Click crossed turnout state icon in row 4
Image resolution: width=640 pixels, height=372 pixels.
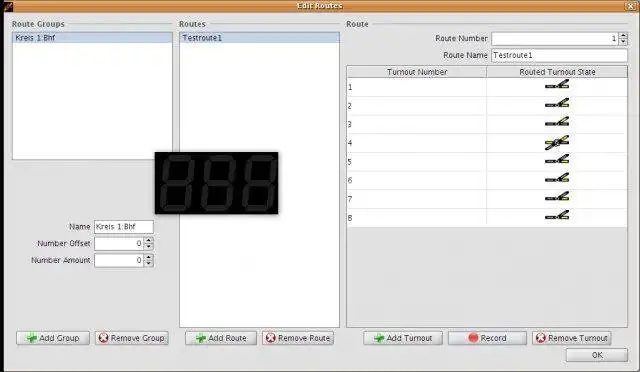point(557,143)
